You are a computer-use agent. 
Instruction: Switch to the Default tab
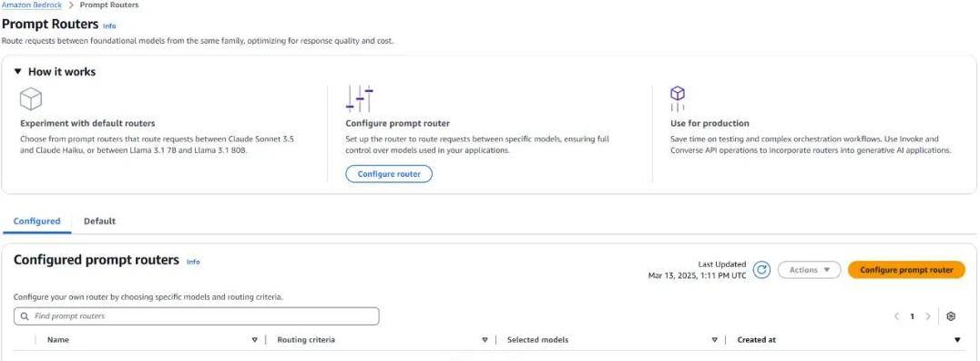(x=99, y=221)
